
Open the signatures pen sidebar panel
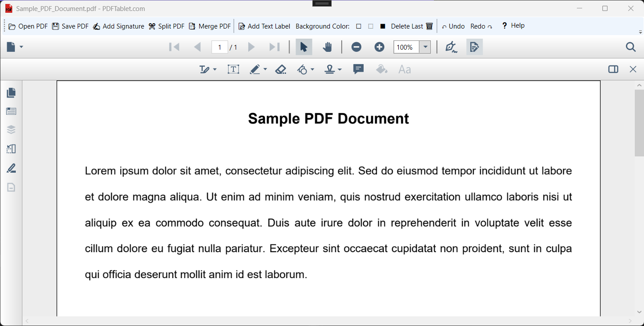(x=11, y=168)
